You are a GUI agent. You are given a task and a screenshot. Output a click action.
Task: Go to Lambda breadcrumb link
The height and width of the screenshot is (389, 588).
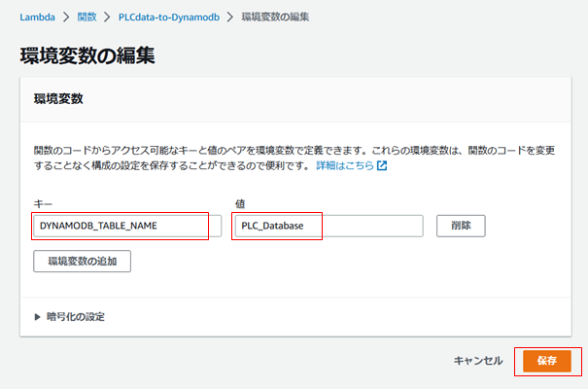click(37, 18)
